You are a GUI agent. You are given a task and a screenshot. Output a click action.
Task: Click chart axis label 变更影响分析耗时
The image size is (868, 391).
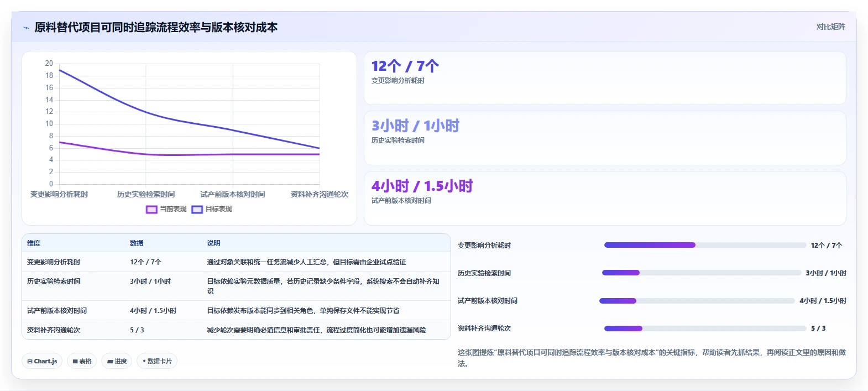coord(59,195)
